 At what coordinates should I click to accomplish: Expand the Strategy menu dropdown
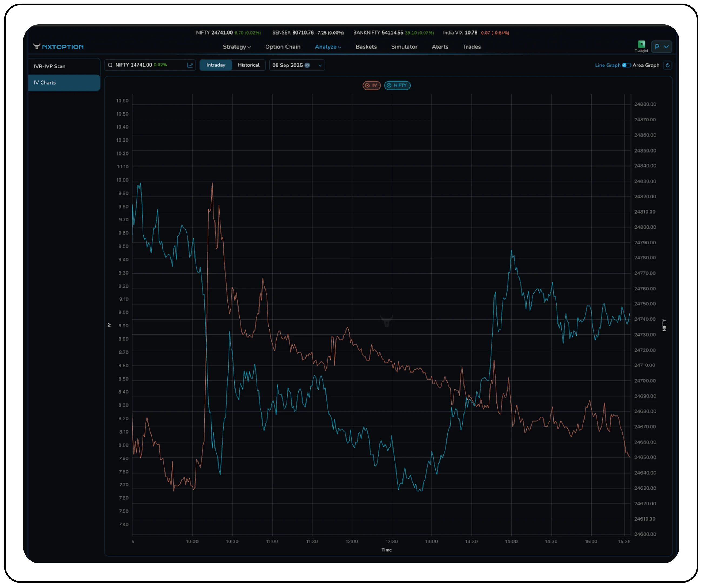click(237, 47)
